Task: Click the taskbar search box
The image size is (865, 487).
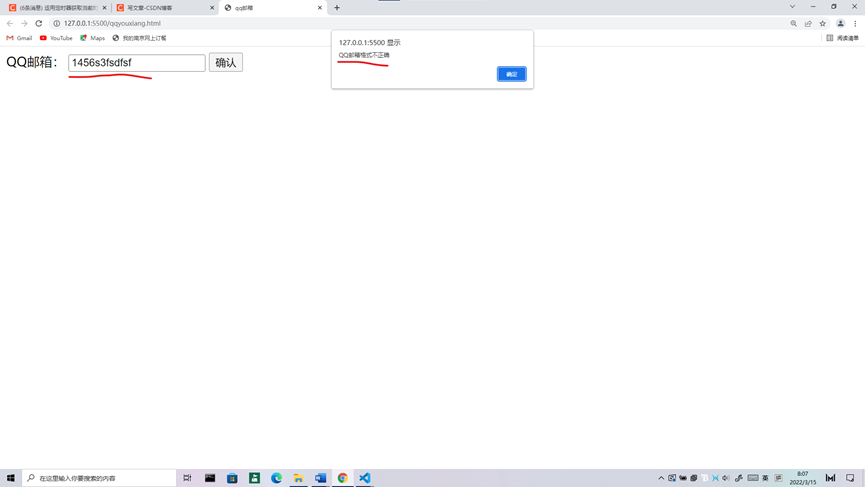Action: 99,478
